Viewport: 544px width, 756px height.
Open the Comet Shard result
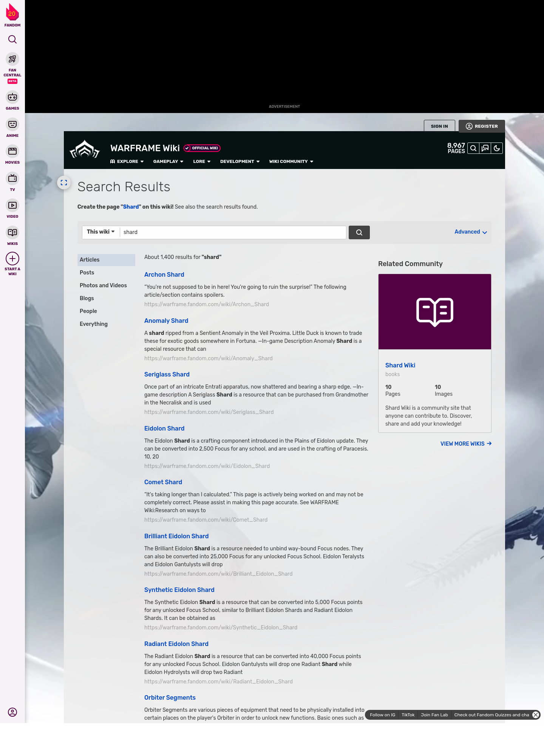[x=163, y=482]
